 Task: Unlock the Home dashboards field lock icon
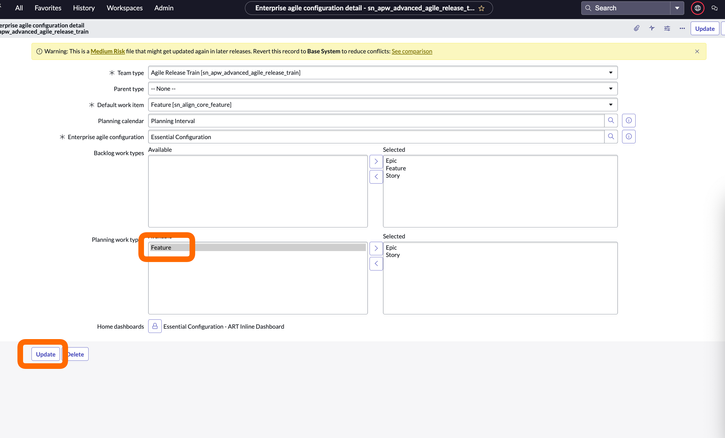tap(155, 326)
